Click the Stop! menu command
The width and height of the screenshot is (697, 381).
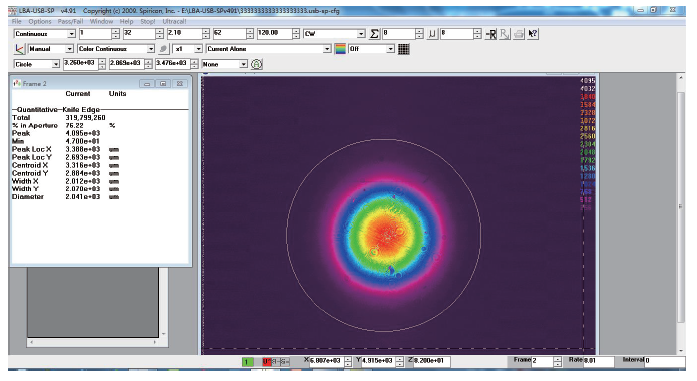(148, 21)
